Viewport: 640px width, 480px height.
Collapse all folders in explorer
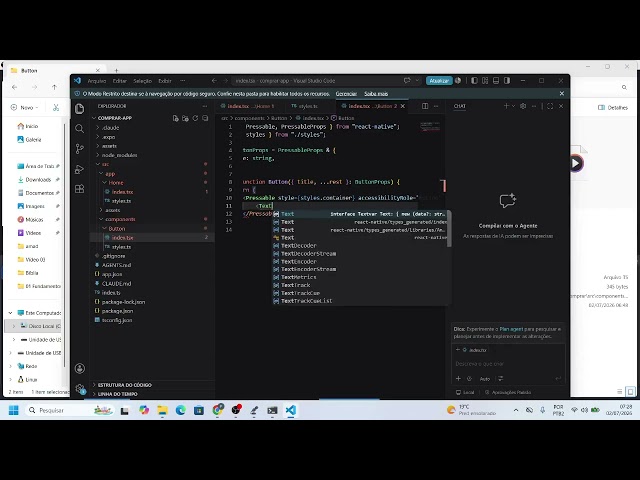(205, 118)
